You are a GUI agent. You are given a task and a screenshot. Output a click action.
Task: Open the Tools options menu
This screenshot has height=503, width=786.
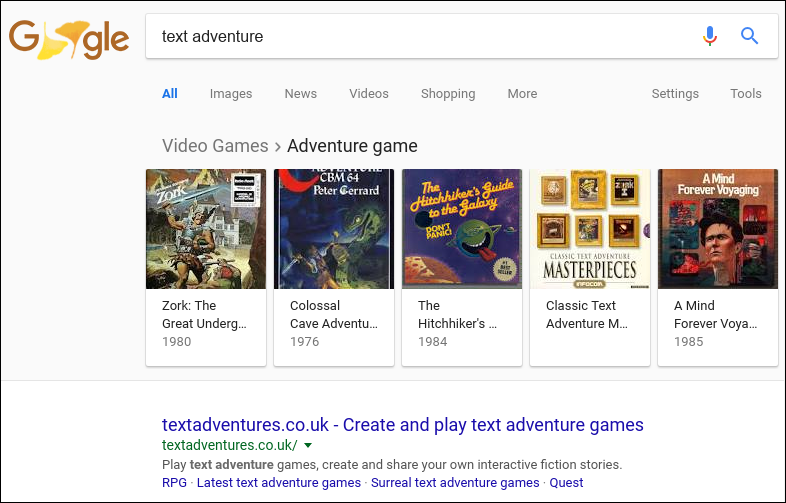[x=745, y=94]
